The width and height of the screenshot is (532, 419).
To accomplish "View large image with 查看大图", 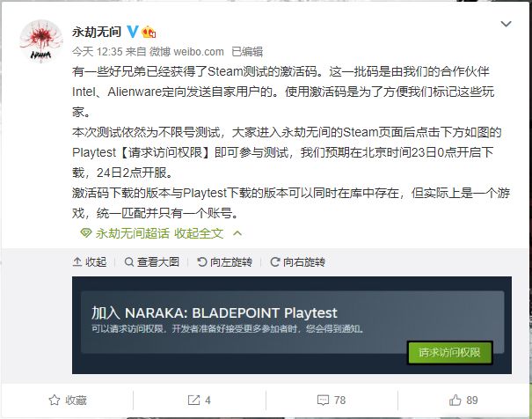I will coord(151,261).
